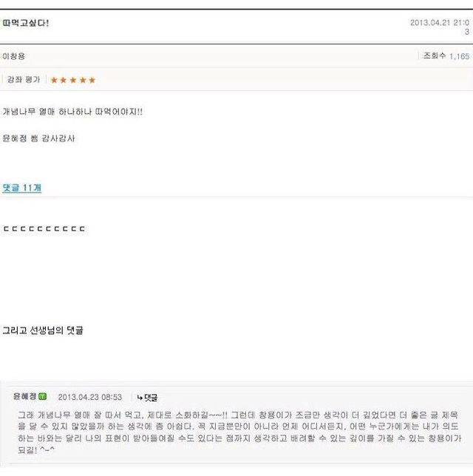Click the post title 따먹고싶다!
The image size is (473, 476).
point(26,23)
